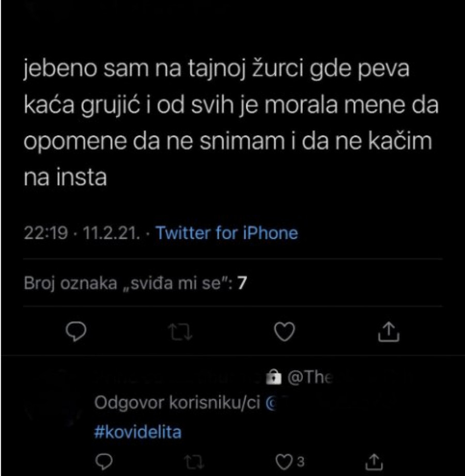Reply to the #kovidelita comment
The width and height of the screenshot is (465, 476).
click(x=105, y=459)
